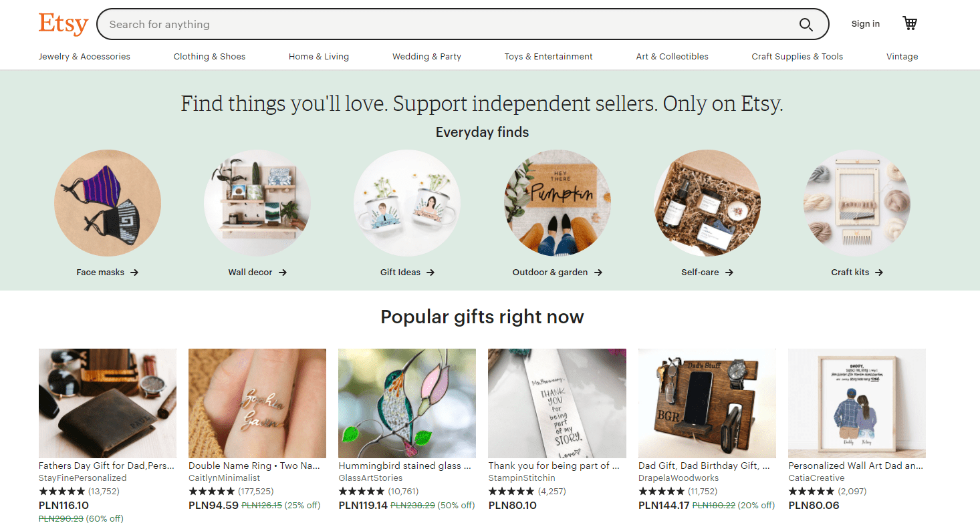980x531 pixels.
Task: Click inside the Search for anything field
Action: tap(401, 24)
